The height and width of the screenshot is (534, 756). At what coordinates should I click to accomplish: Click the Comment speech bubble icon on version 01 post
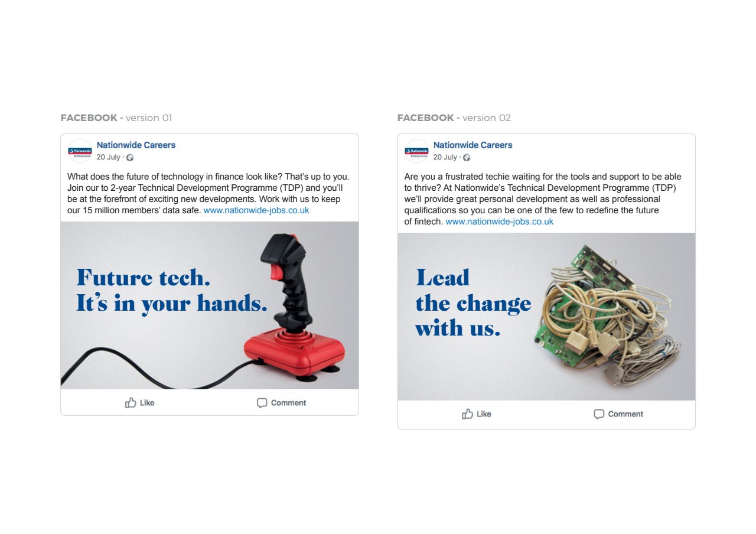[x=262, y=403]
